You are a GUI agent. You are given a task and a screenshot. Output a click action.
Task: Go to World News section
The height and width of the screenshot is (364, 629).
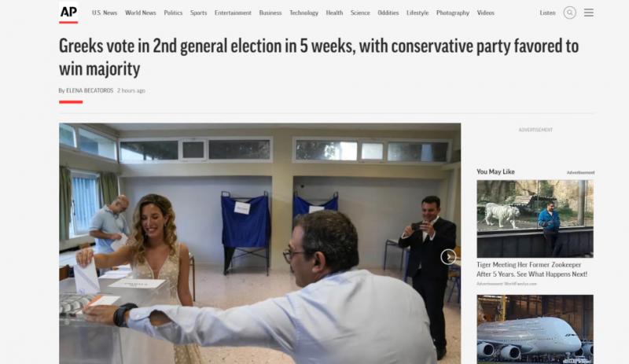141,13
